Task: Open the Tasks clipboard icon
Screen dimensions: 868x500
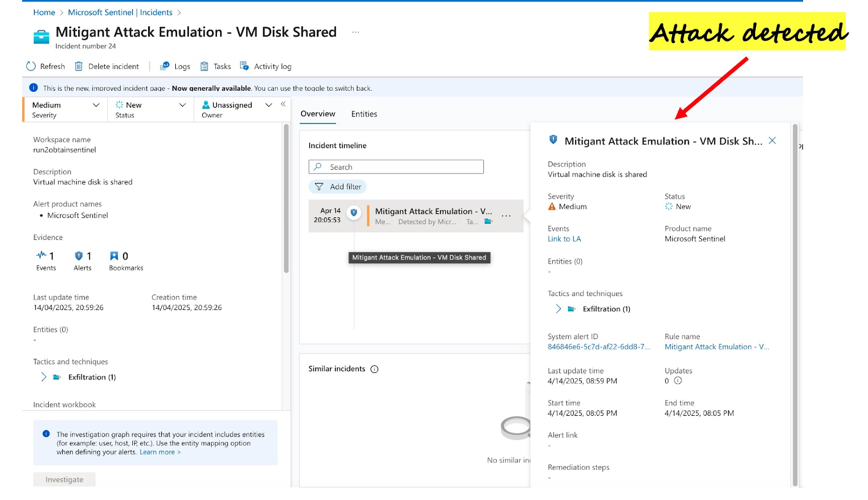Action: (205, 66)
